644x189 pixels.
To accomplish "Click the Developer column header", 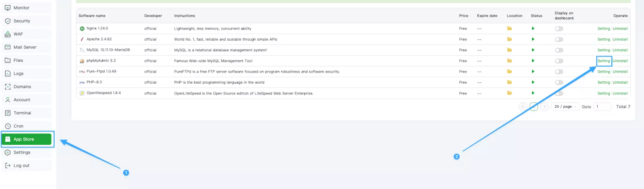I will pyautogui.click(x=153, y=16).
